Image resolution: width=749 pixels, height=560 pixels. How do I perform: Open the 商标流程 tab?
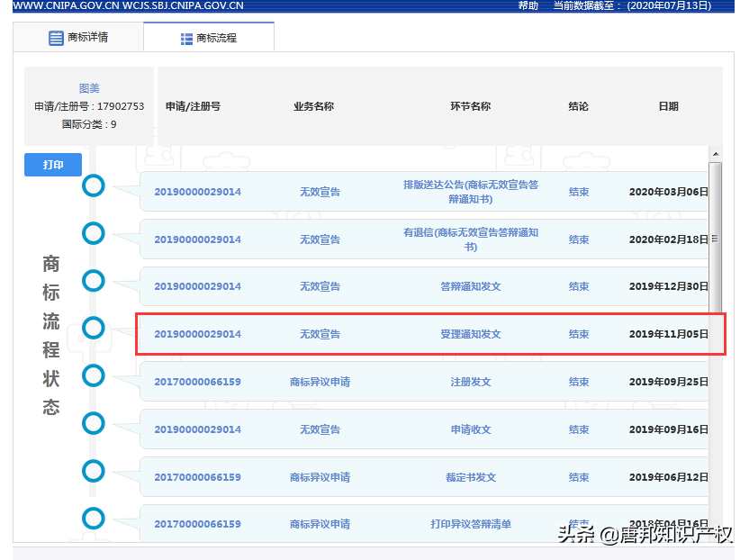[209, 39]
